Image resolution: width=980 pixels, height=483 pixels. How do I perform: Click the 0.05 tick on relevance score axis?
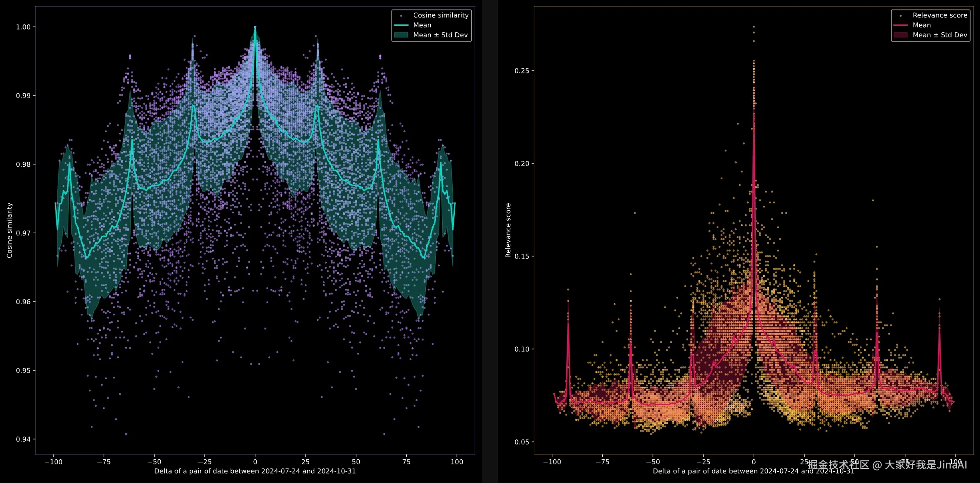[522, 442]
